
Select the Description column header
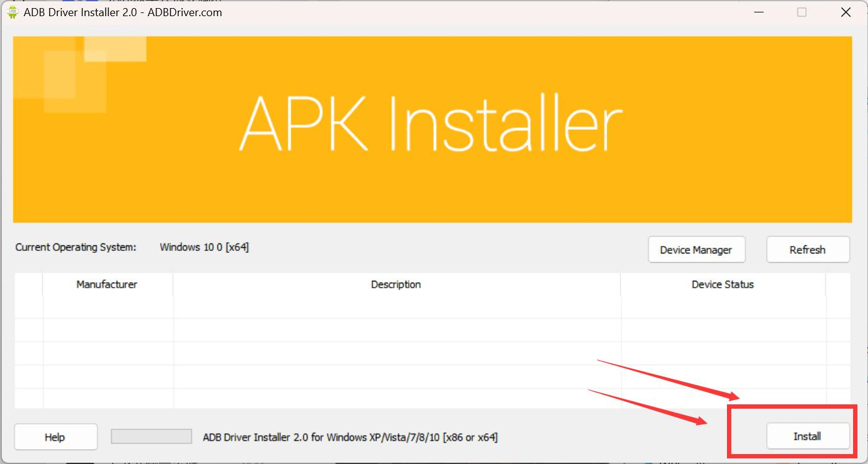(x=396, y=284)
